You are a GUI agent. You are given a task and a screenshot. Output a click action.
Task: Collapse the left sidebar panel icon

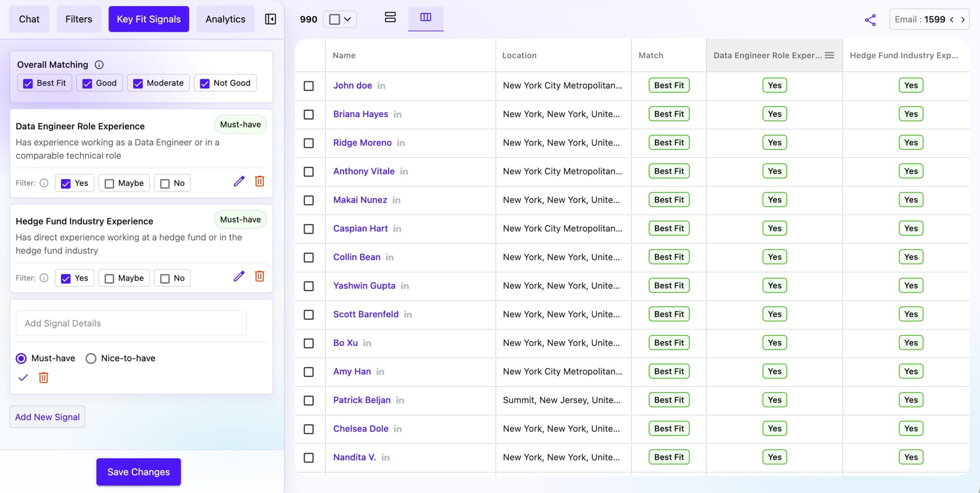[x=270, y=19]
